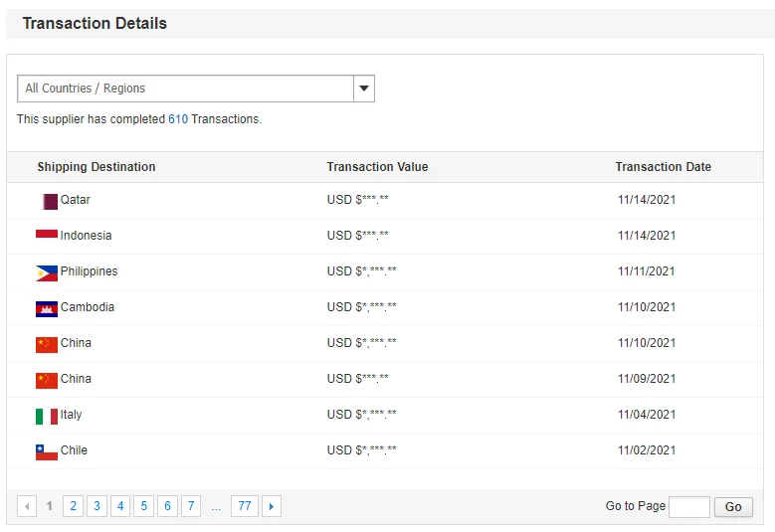
Task: Open the All Countries / Regions dropdown
Action: click(186, 89)
